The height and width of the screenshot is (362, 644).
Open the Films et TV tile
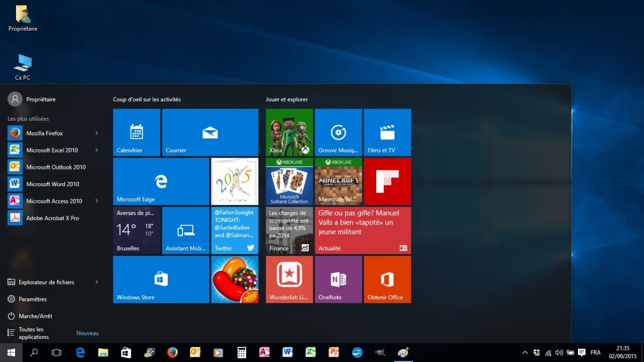[387, 132]
